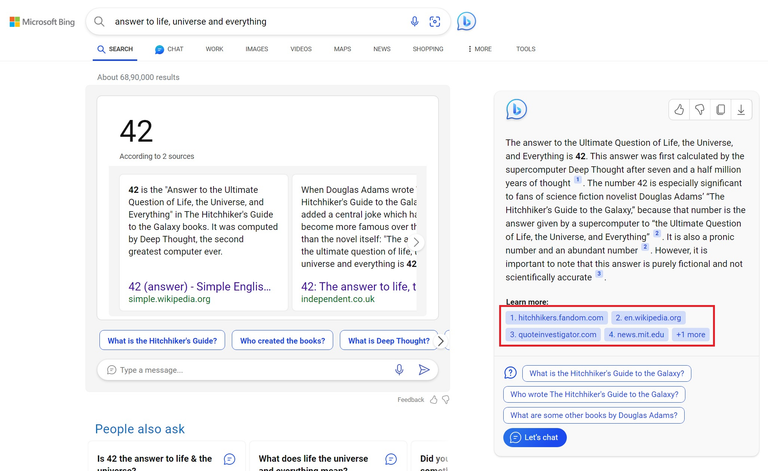
Task: Click Feedback link below the answer card
Action: click(x=410, y=400)
